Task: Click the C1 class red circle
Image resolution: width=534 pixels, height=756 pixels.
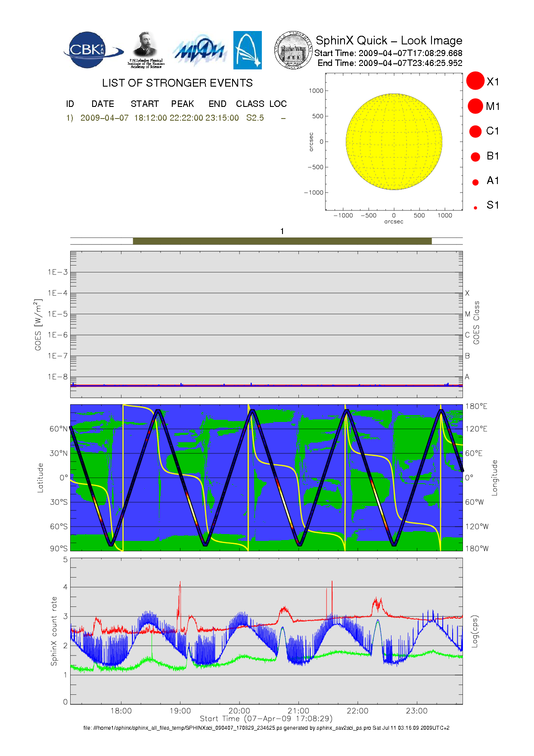Action: tap(475, 131)
